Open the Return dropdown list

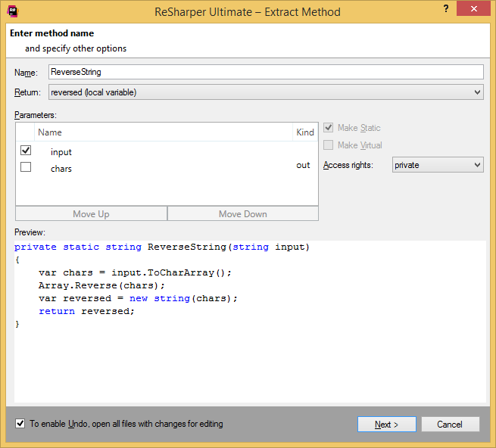[266, 92]
